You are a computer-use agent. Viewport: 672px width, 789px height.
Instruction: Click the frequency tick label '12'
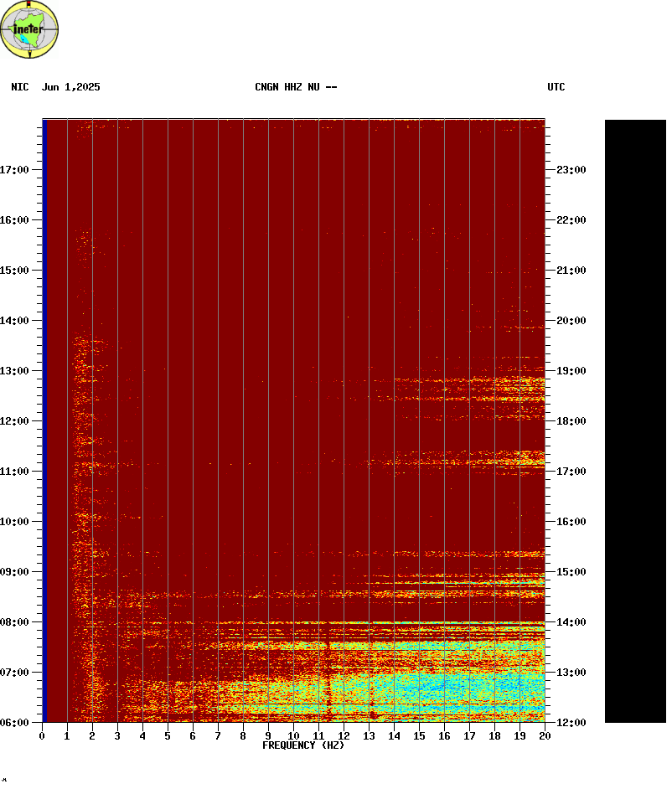pos(344,736)
